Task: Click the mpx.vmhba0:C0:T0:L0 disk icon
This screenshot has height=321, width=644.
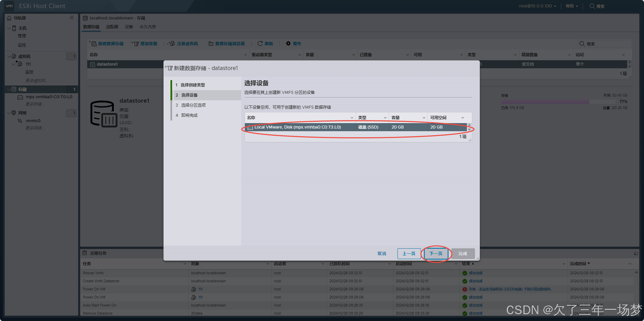Action: (20, 97)
